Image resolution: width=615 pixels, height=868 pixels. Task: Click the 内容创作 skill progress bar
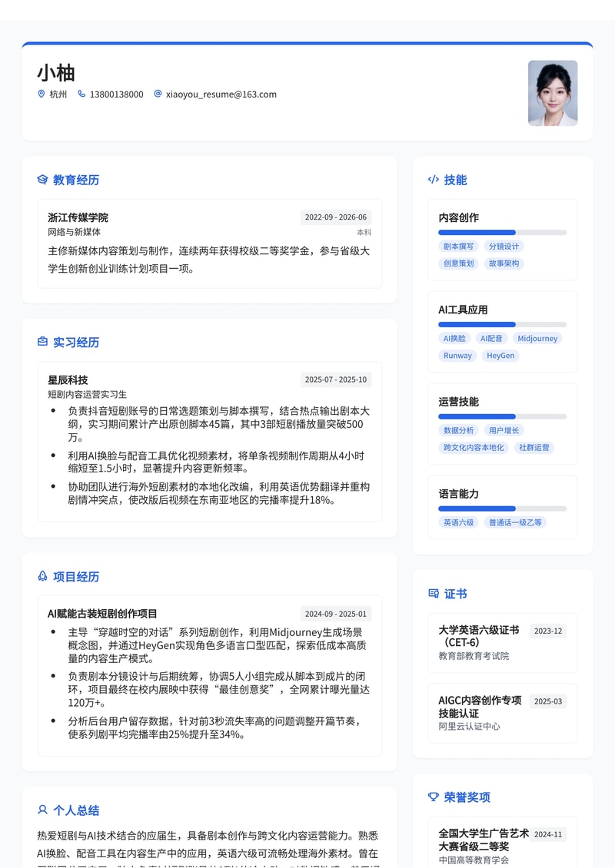[x=502, y=232]
